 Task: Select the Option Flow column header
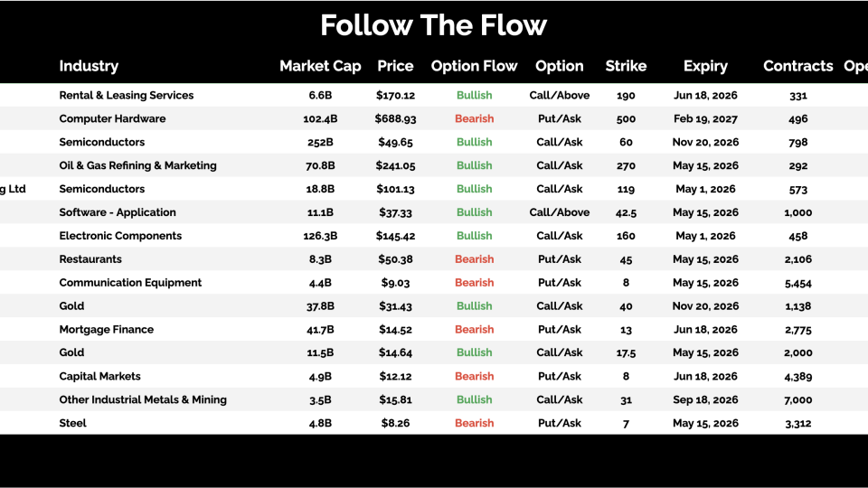click(x=474, y=66)
